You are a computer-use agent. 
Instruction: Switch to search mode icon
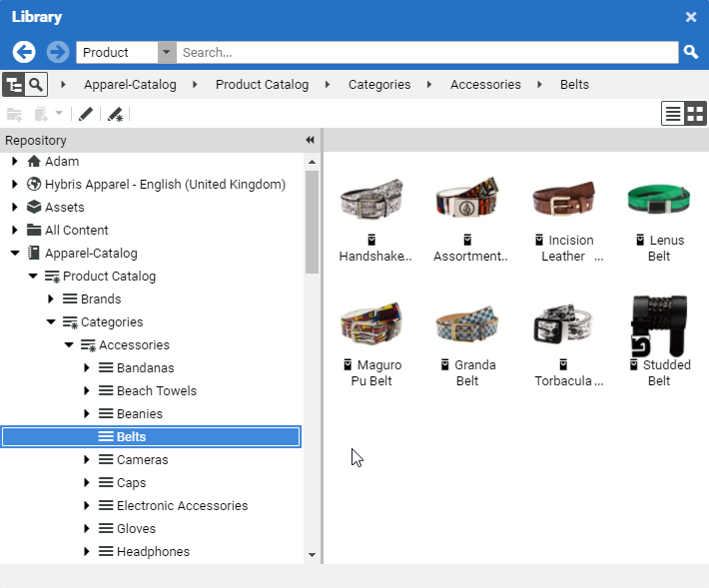coord(36,85)
